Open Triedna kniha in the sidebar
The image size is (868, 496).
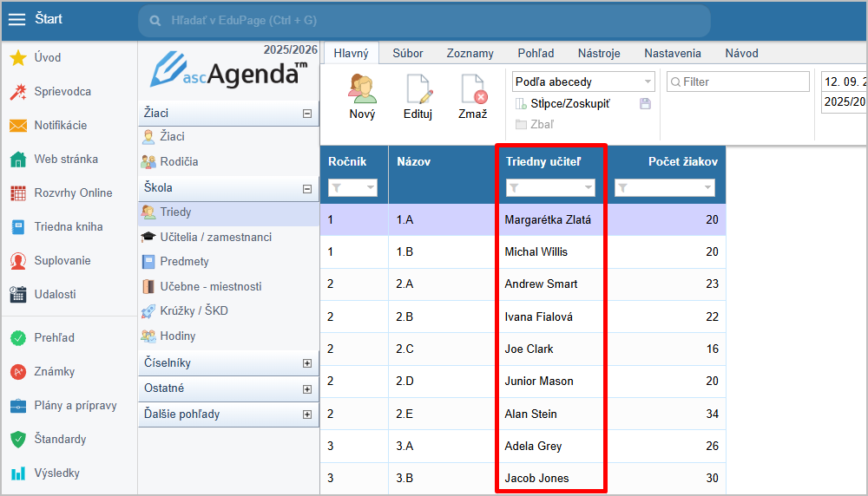click(x=68, y=226)
